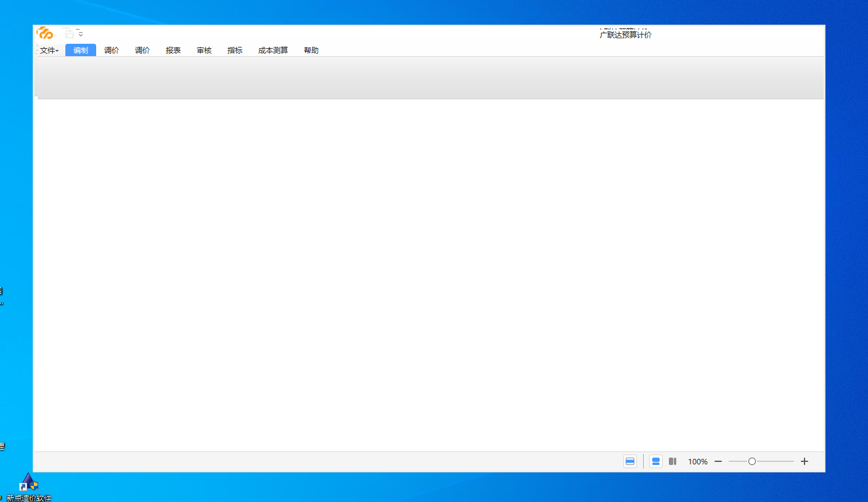Switch to the 编制 ribbon tab

point(81,51)
